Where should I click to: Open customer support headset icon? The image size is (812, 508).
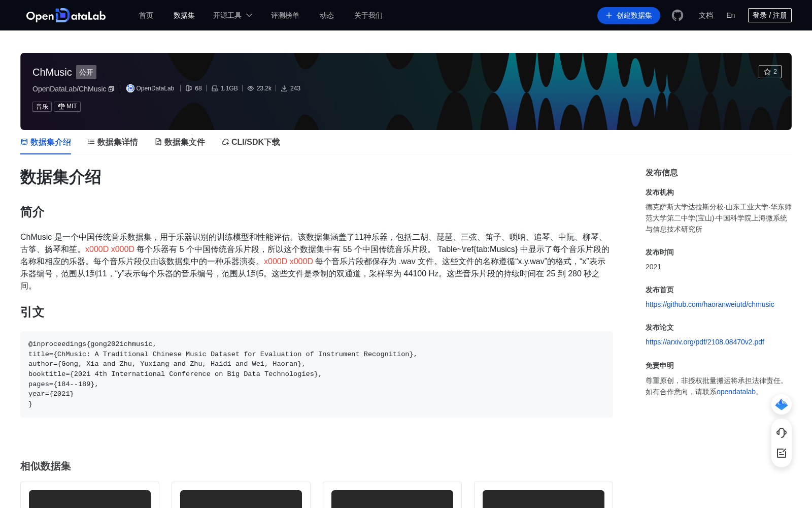pyautogui.click(x=782, y=433)
